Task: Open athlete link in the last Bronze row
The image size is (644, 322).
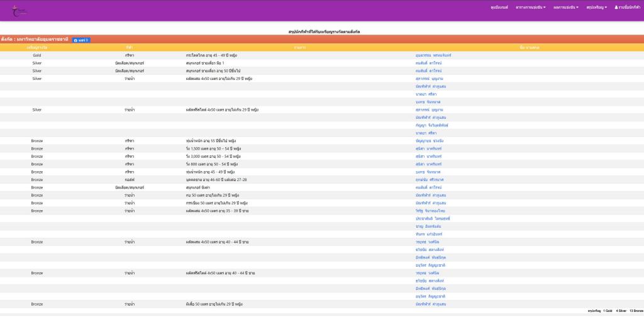Action: [431, 304]
